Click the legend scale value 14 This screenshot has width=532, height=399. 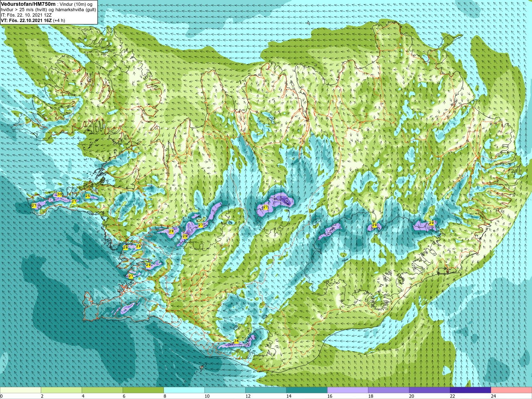click(x=289, y=397)
